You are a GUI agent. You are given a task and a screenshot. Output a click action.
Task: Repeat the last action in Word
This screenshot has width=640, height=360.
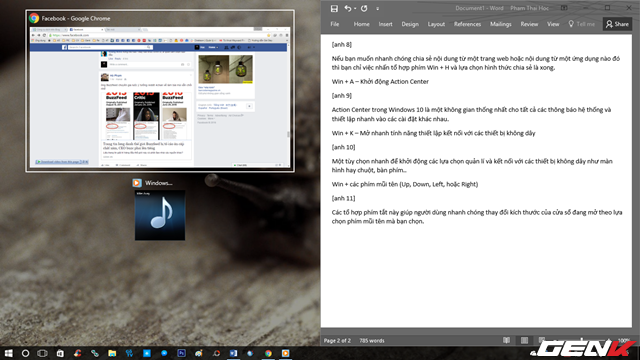click(x=364, y=8)
